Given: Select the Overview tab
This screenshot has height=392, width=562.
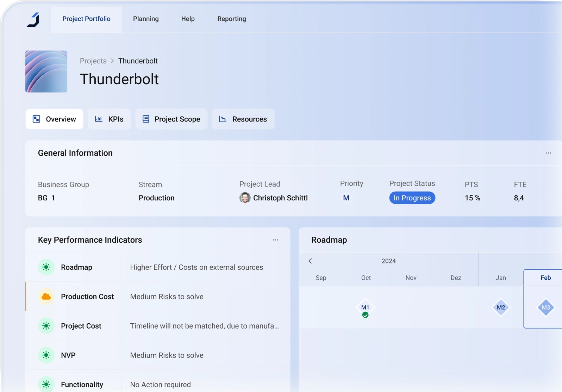Looking at the screenshot, I should (x=54, y=119).
